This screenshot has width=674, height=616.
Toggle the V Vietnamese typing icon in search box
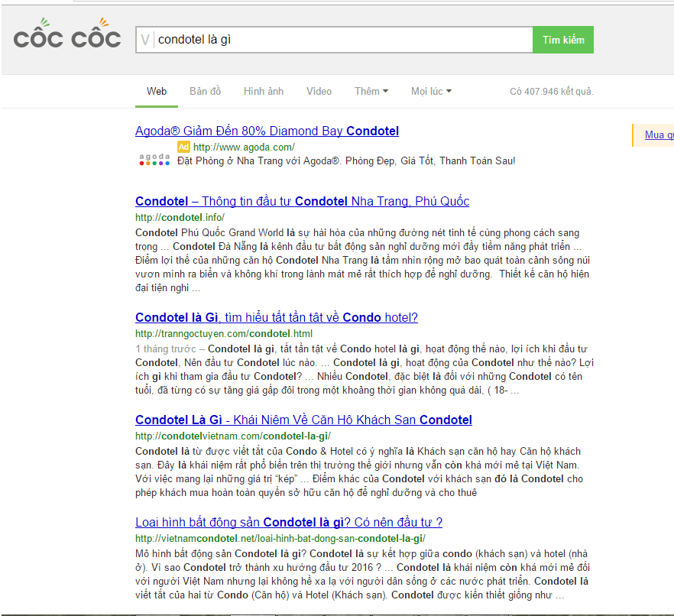tap(145, 40)
